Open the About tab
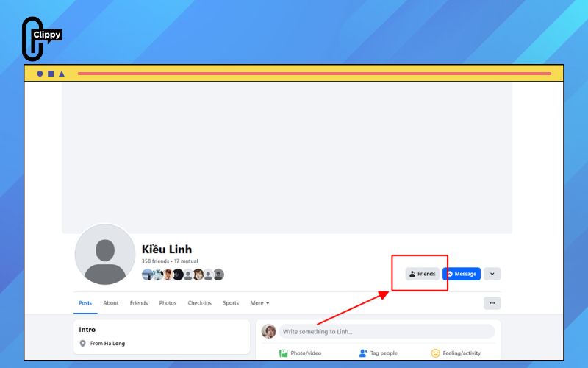The width and height of the screenshot is (588, 368). (x=111, y=303)
